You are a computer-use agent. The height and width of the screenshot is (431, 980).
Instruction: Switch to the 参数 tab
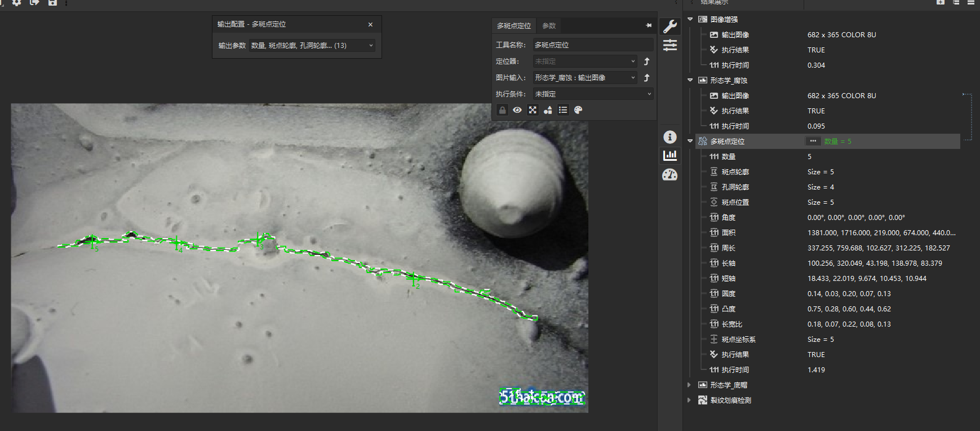pyautogui.click(x=549, y=26)
